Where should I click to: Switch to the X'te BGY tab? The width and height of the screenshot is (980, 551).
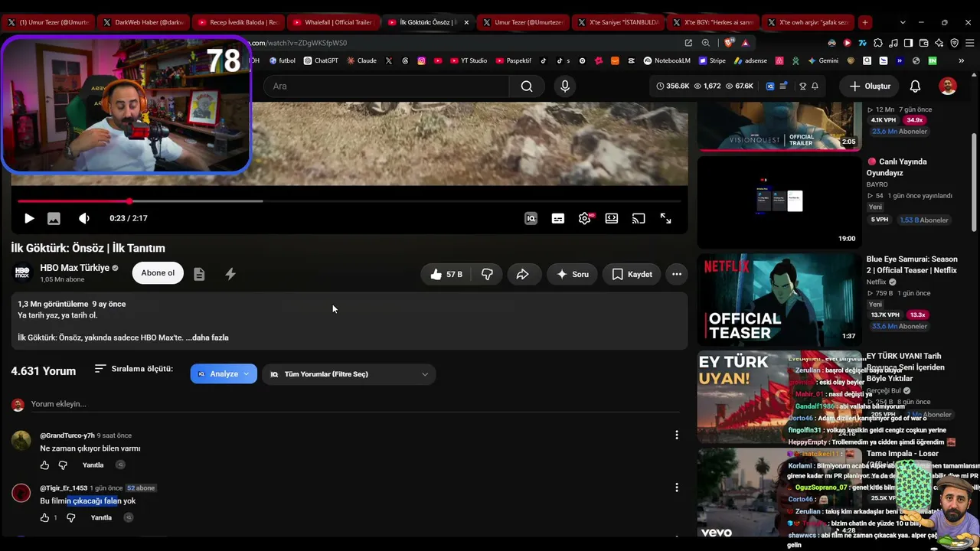pyautogui.click(x=712, y=22)
